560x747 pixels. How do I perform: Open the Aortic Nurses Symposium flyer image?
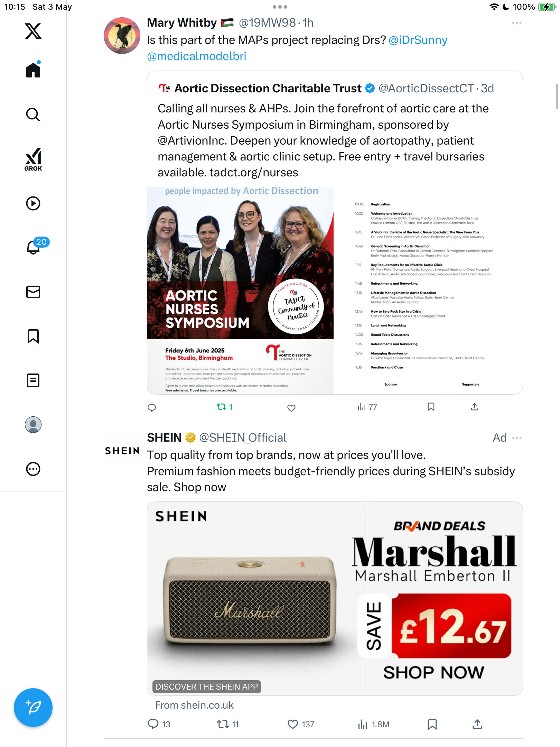tap(240, 290)
